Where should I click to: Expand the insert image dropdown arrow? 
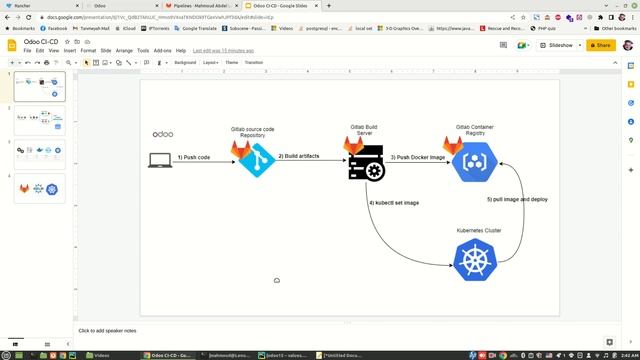point(111,62)
